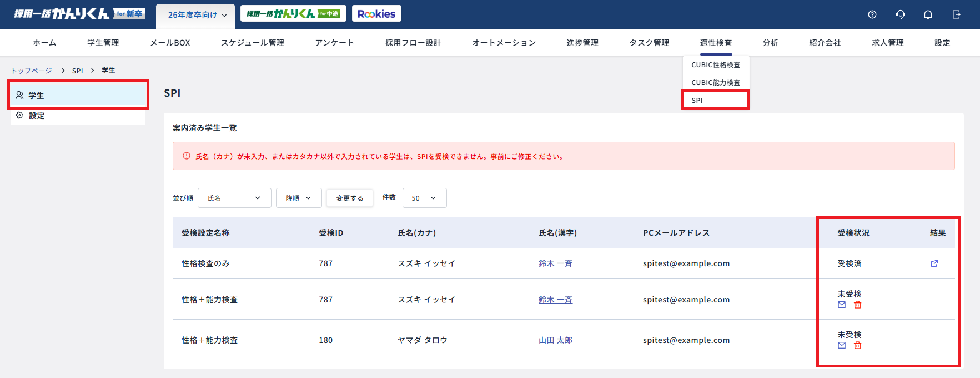Click the help question mark icon

872,14
